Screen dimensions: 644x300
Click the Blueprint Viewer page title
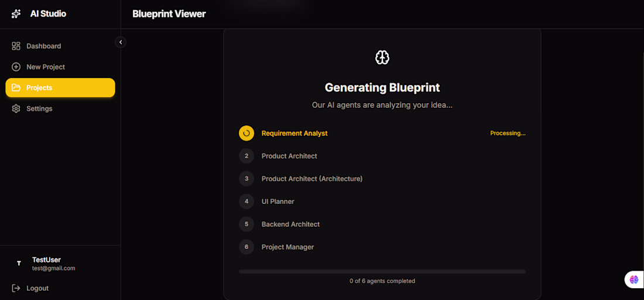[x=169, y=14]
